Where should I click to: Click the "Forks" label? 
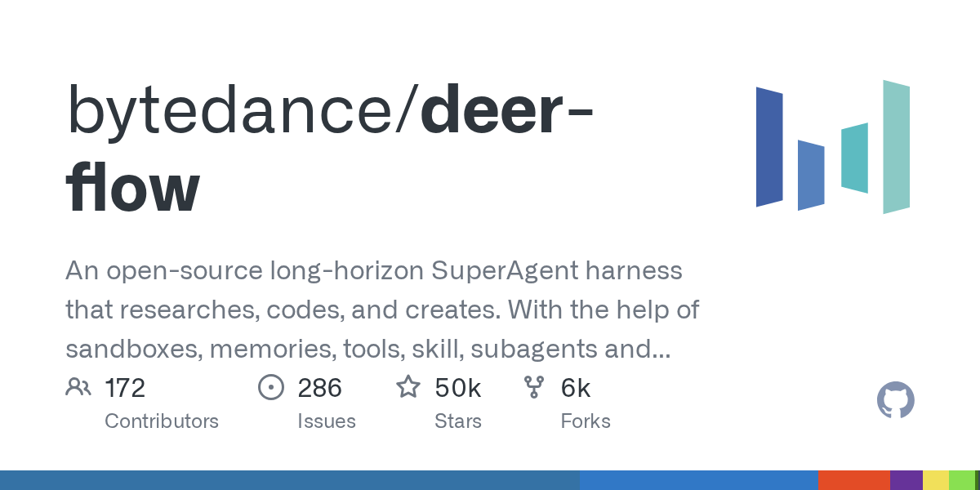[586, 421]
